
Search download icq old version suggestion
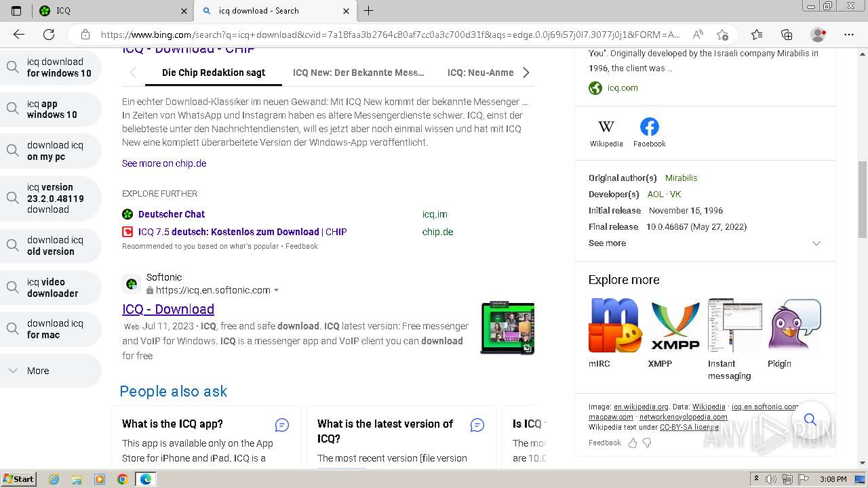[51, 246]
